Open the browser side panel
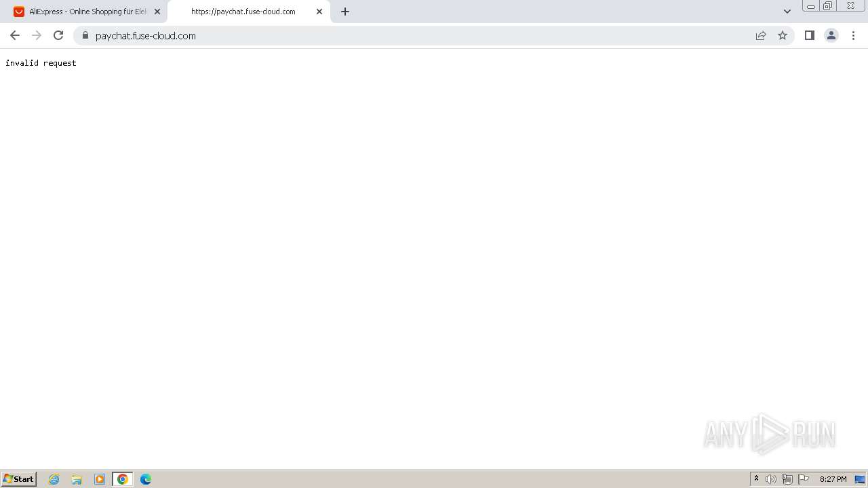 tap(809, 35)
